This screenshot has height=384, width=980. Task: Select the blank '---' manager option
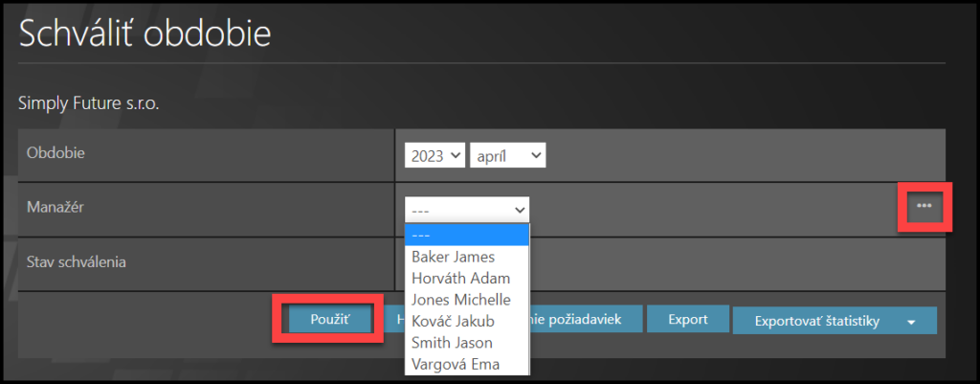click(467, 236)
